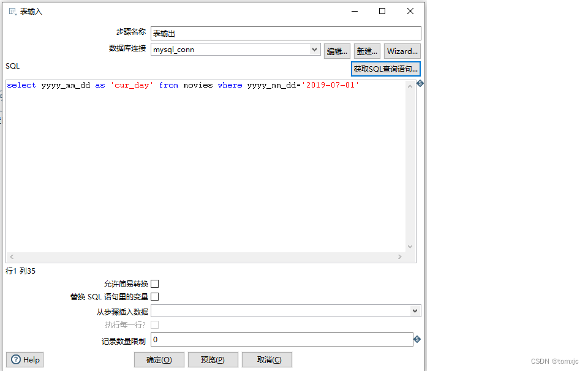Click the SQL area's down scroll arrow
This screenshot has width=588, height=371.
coord(410,245)
